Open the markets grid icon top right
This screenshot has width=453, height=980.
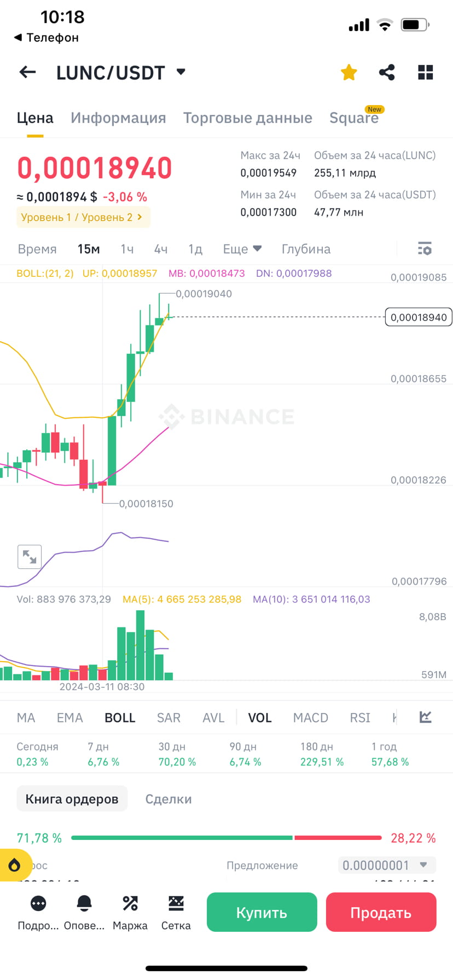[425, 72]
